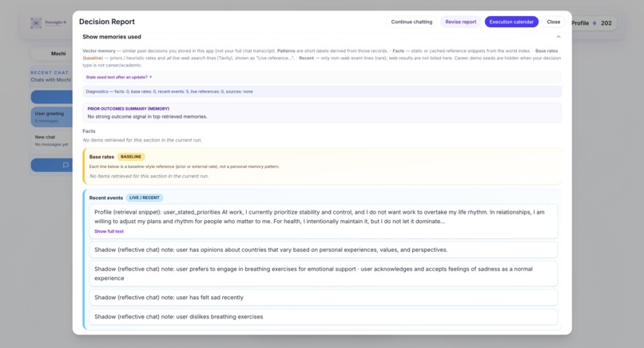Collapse the Show memories used section
This screenshot has height=348, width=644.
(559, 37)
